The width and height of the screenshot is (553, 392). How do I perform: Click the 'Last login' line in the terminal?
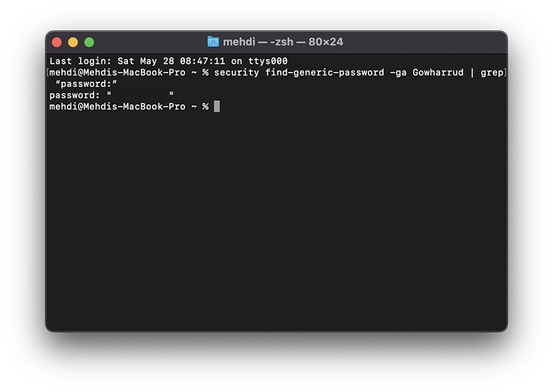point(168,61)
